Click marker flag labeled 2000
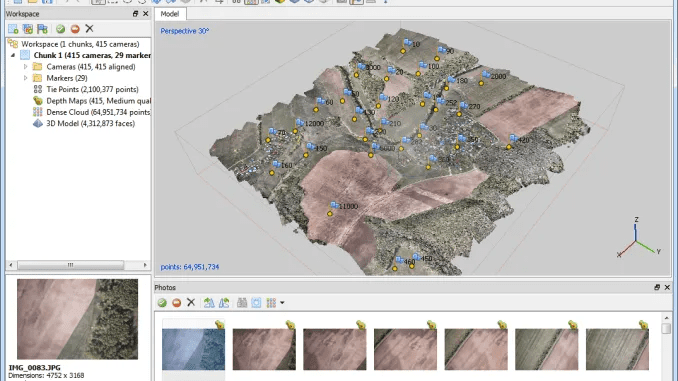678x381 pixels. point(486,75)
